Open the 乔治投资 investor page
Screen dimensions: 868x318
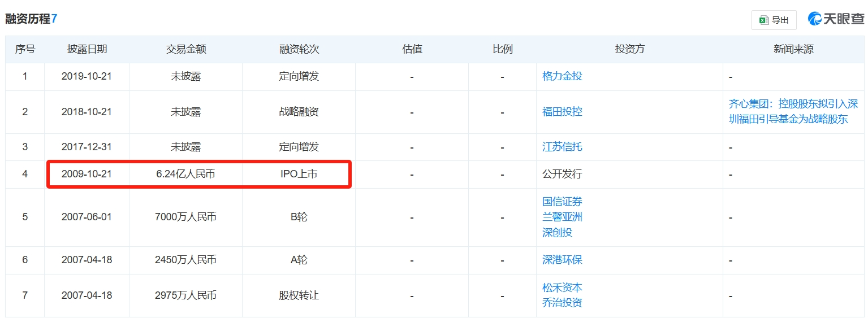click(562, 302)
